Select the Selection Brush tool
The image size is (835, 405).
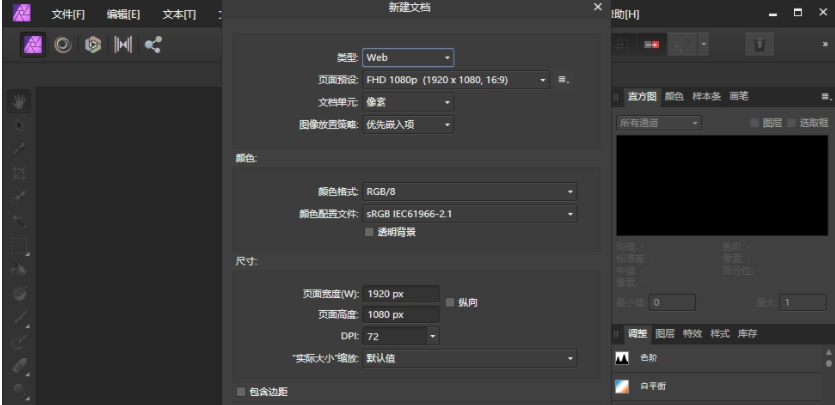[x=20, y=197]
